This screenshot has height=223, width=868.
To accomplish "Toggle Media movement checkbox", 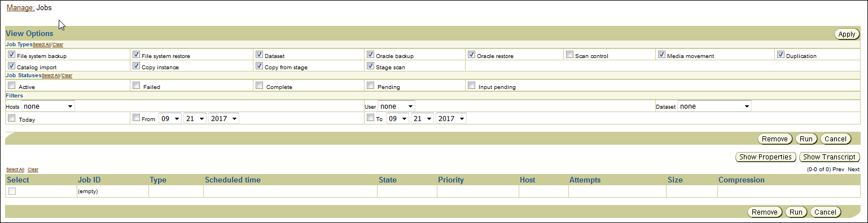I will (x=661, y=55).
